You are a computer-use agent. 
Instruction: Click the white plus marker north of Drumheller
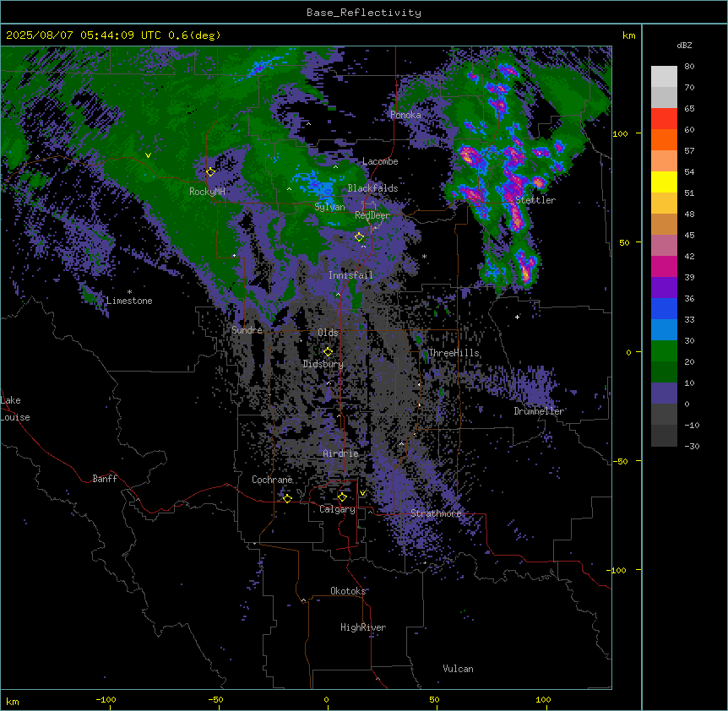pyautogui.click(x=517, y=317)
